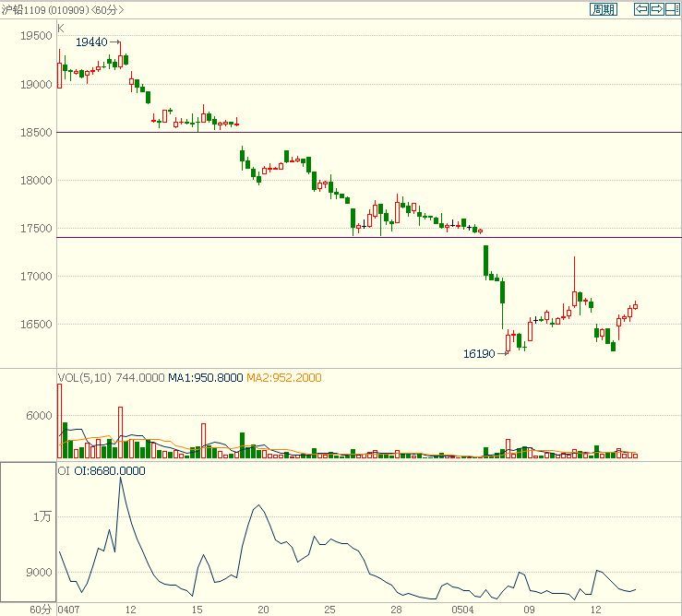Click the 16190 low price label
682x616 pixels.
coord(479,354)
